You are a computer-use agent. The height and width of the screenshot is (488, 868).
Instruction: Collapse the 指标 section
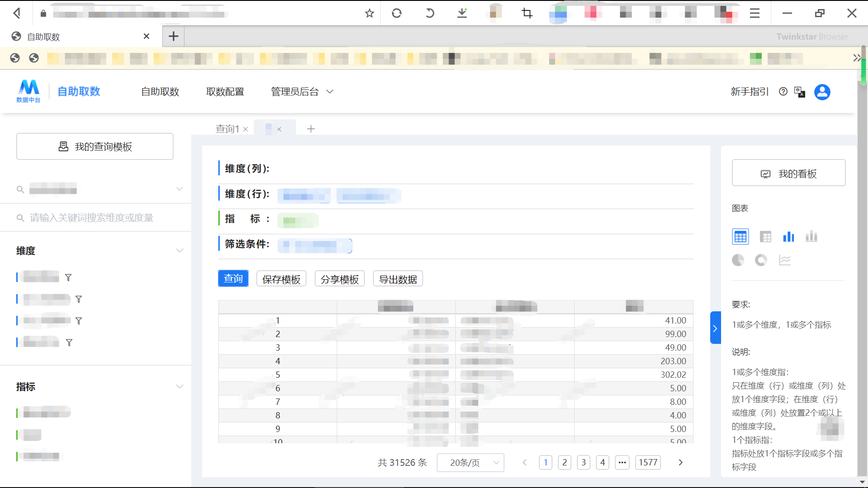click(x=179, y=387)
